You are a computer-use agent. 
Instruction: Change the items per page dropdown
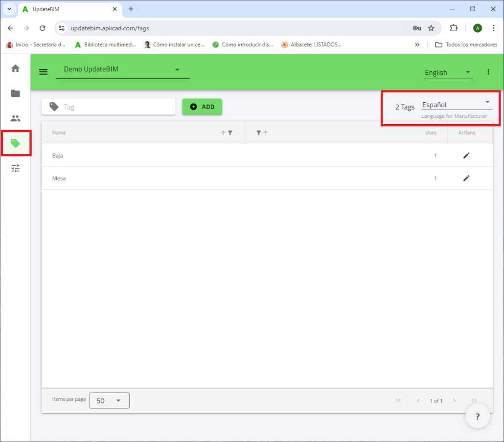pyautogui.click(x=109, y=400)
